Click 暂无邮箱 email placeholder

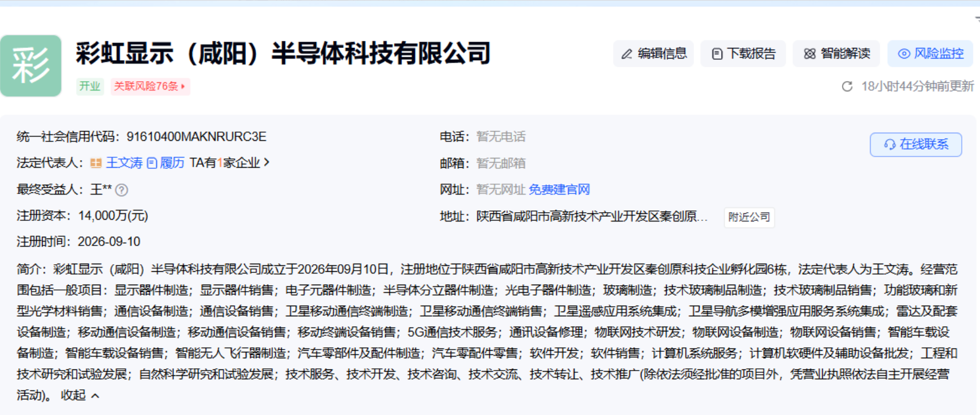[x=501, y=163]
